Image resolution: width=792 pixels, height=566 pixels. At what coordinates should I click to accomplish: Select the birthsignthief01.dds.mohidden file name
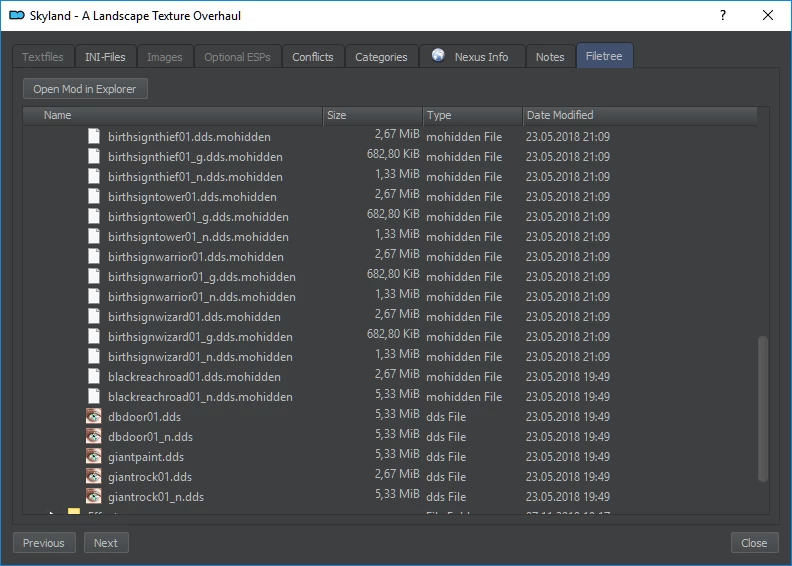coord(189,137)
